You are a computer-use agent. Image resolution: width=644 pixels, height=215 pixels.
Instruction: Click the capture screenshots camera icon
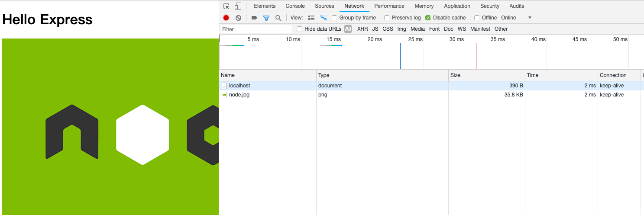pyautogui.click(x=254, y=18)
